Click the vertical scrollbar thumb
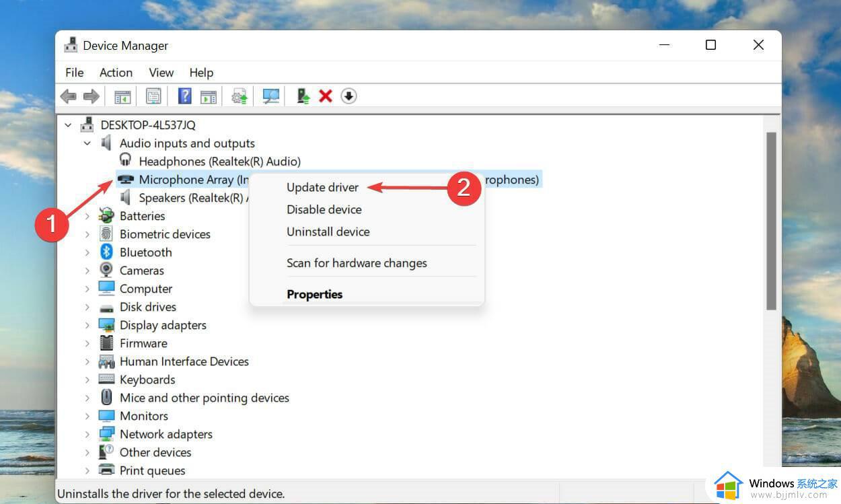Image resolution: width=841 pixels, height=504 pixels. [x=772, y=221]
